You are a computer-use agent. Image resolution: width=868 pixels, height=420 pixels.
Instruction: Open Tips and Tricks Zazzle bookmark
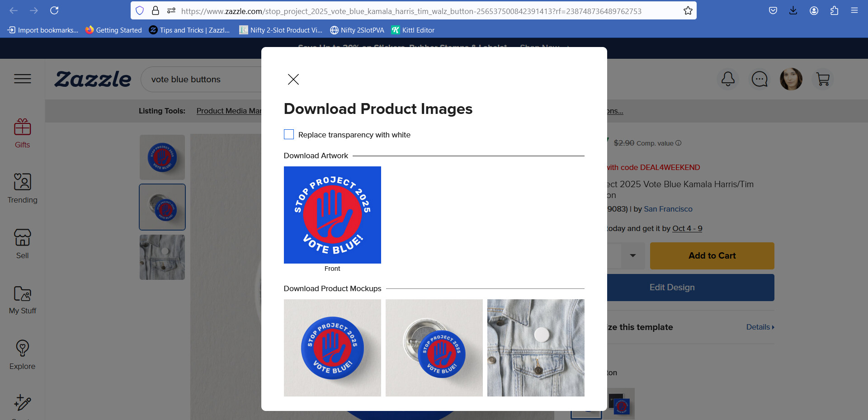(189, 30)
